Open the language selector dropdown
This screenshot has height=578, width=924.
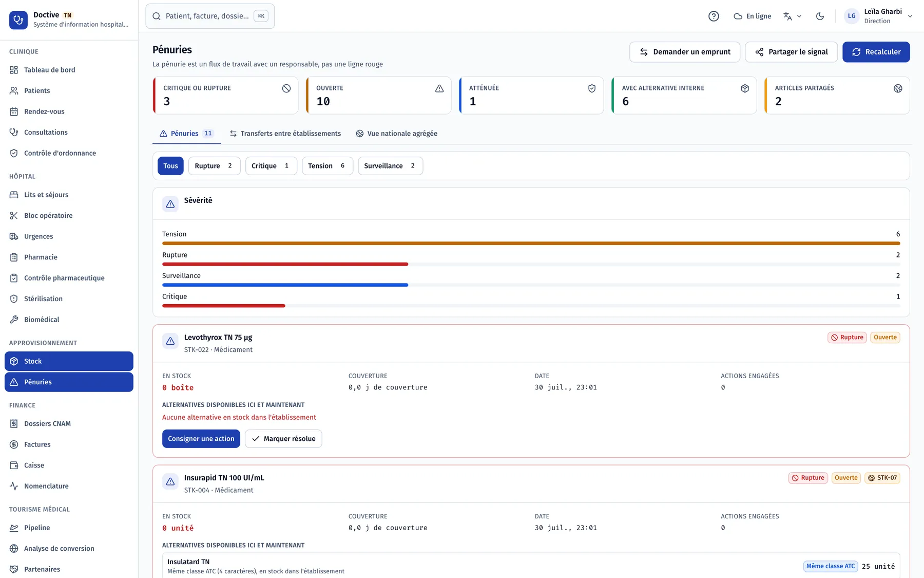coord(792,16)
